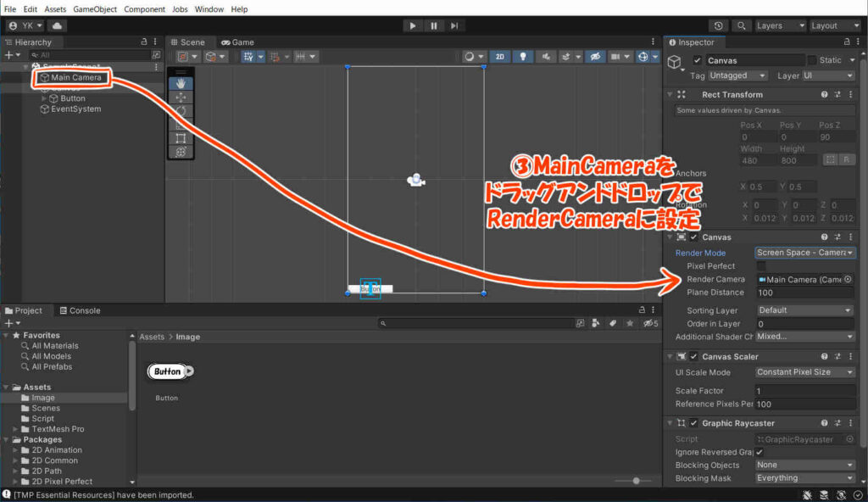Open the Component menu

coord(144,8)
